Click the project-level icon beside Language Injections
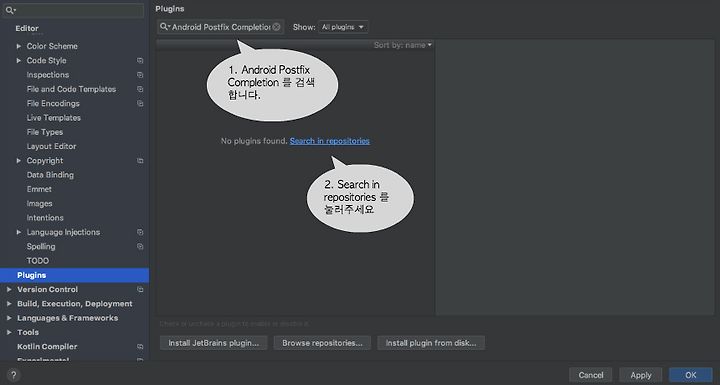Screen dimensions: 720x385 [x=140, y=232]
